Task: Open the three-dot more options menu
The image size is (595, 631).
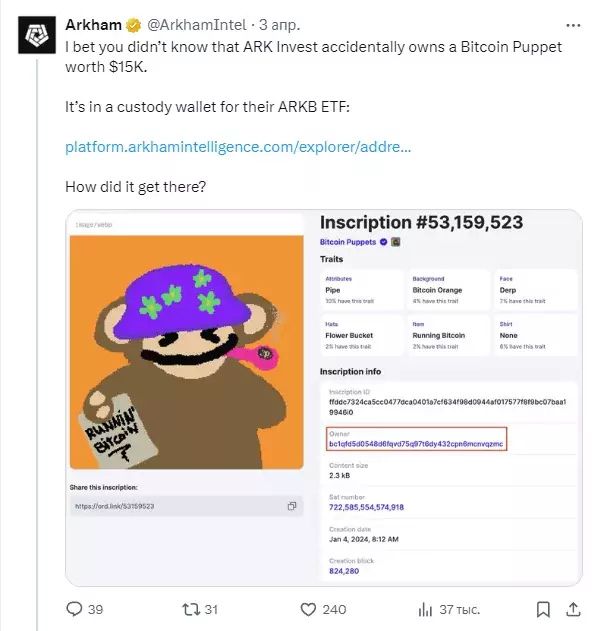Action: tap(573, 25)
